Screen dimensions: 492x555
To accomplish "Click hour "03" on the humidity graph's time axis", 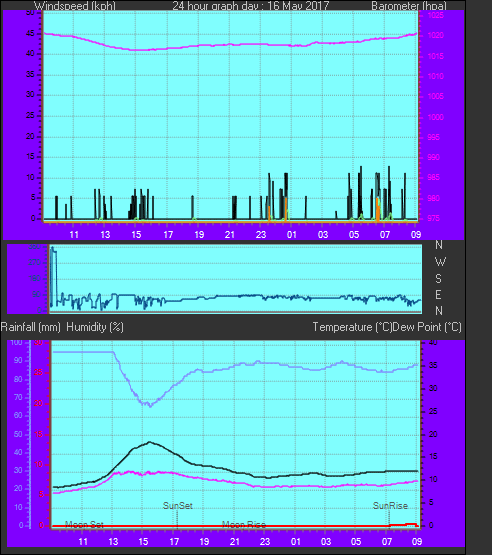I will [x=326, y=542].
